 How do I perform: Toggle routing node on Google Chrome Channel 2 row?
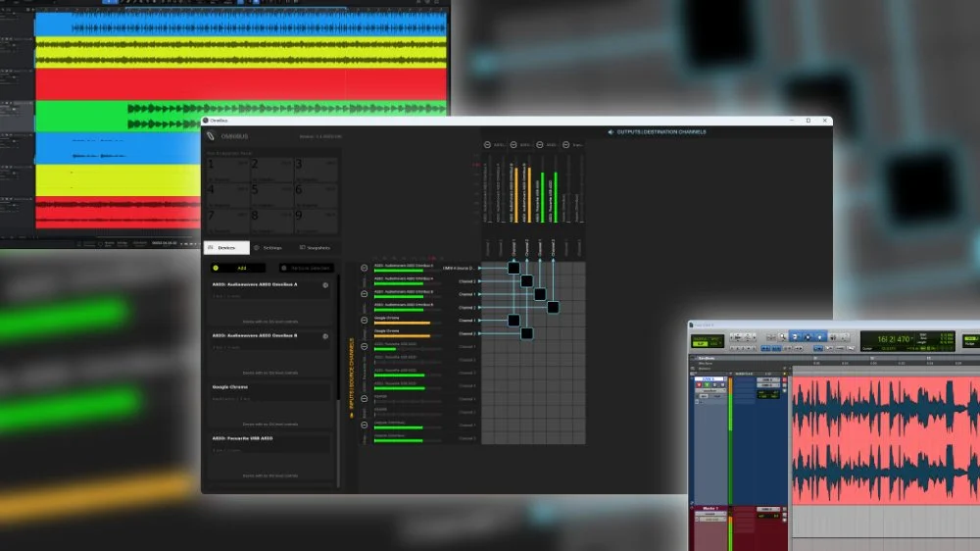pyautogui.click(x=527, y=333)
